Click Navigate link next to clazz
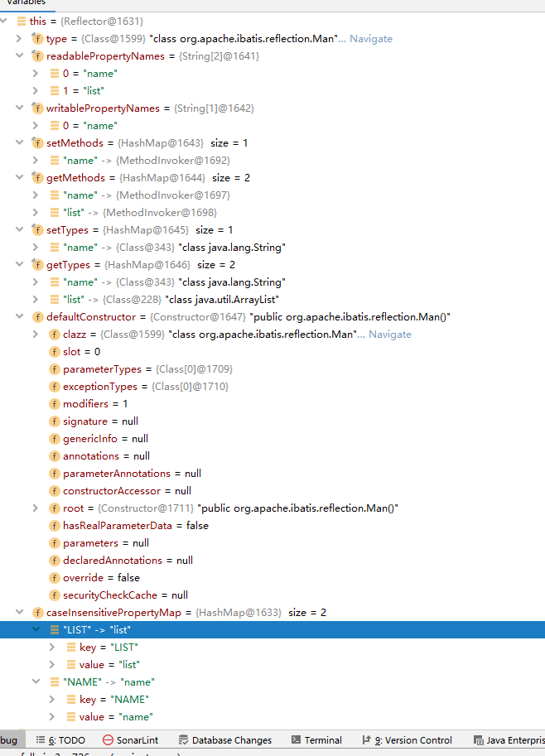 [x=390, y=335]
